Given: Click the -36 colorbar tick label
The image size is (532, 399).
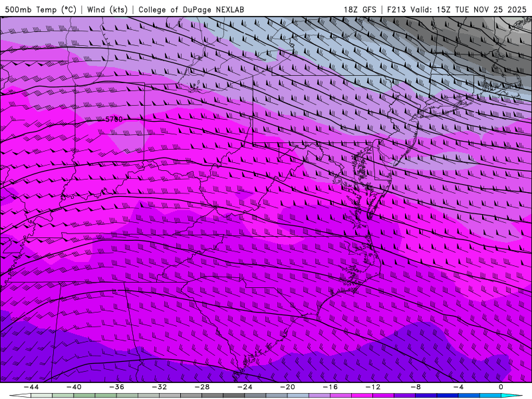Looking at the screenshot, I should (x=117, y=387).
